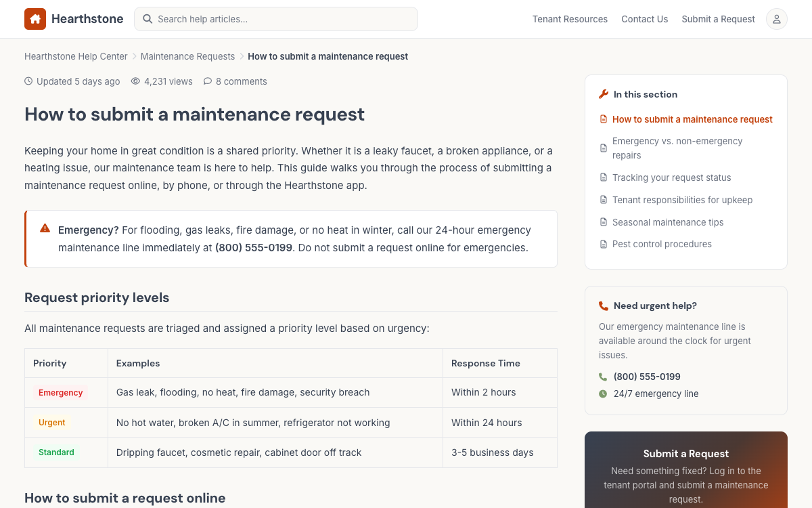This screenshot has width=812, height=508.
Task: Click the Response Time column header
Action: (x=500, y=363)
